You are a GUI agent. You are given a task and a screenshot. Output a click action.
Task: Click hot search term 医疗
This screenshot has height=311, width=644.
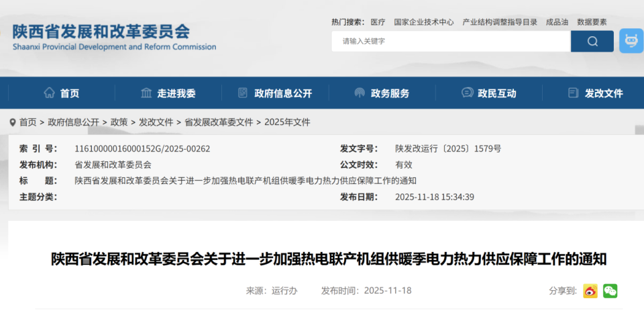[x=378, y=22]
